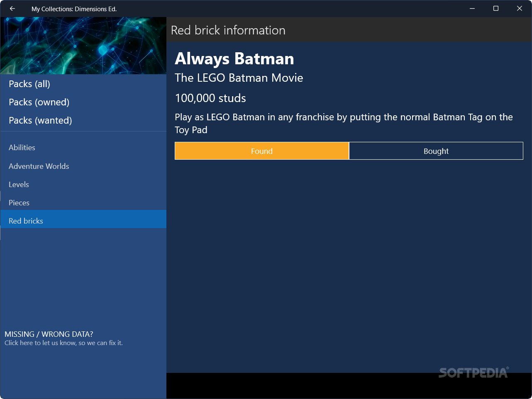Viewport: 532px width, 399px height.
Task: Click the Always Batman title
Action: tap(234, 58)
